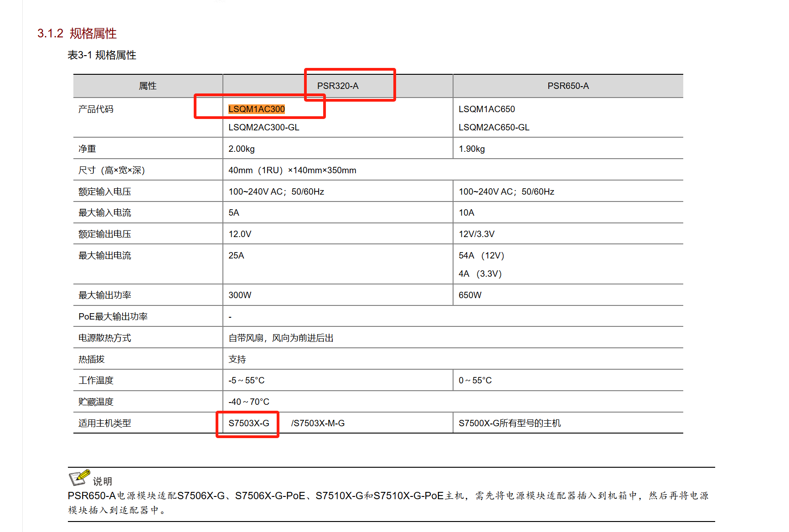The width and height of the screenshot is (789, 532).
Task: Click the highlighted product code LSQM1AC300
Action: click(257, 109)
